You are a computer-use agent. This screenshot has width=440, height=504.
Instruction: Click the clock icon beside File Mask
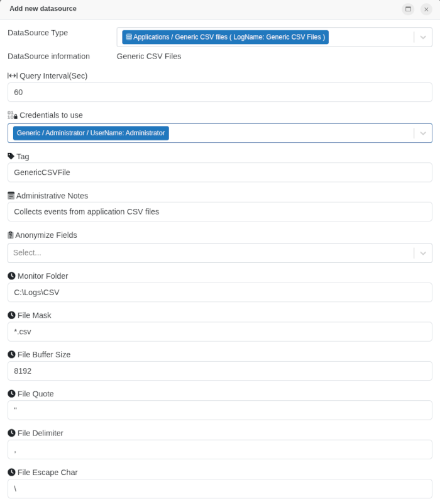(x=11, y=315)
